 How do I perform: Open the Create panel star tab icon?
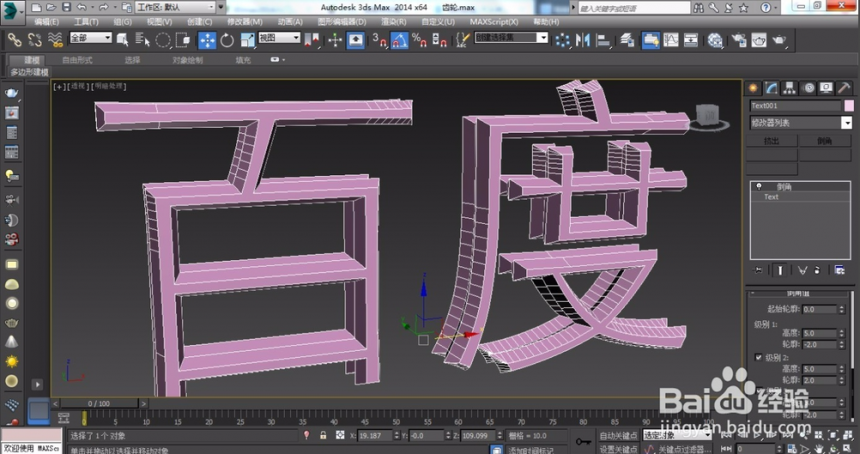(x=753, y=88)
